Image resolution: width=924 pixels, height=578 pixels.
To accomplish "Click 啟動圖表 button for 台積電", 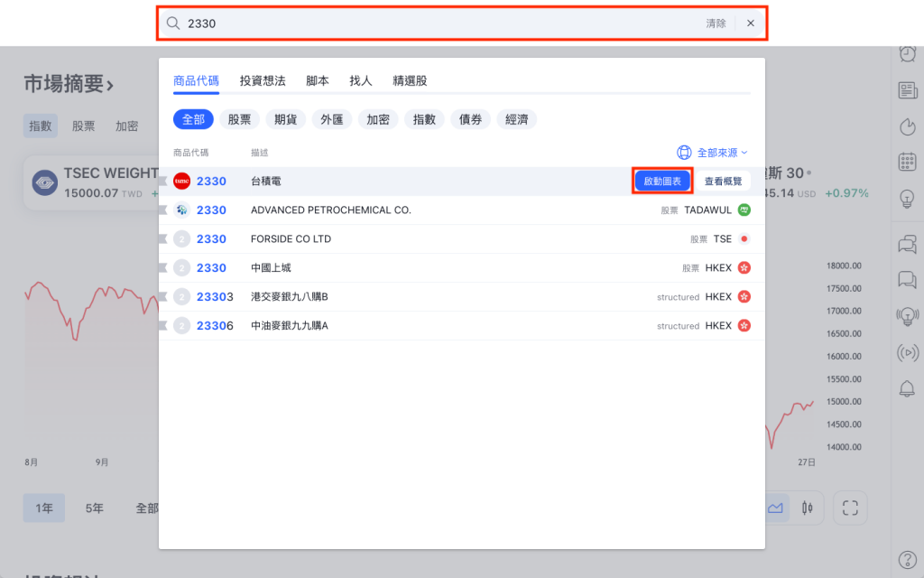I will pyautogui.click(x=662, y=181).
